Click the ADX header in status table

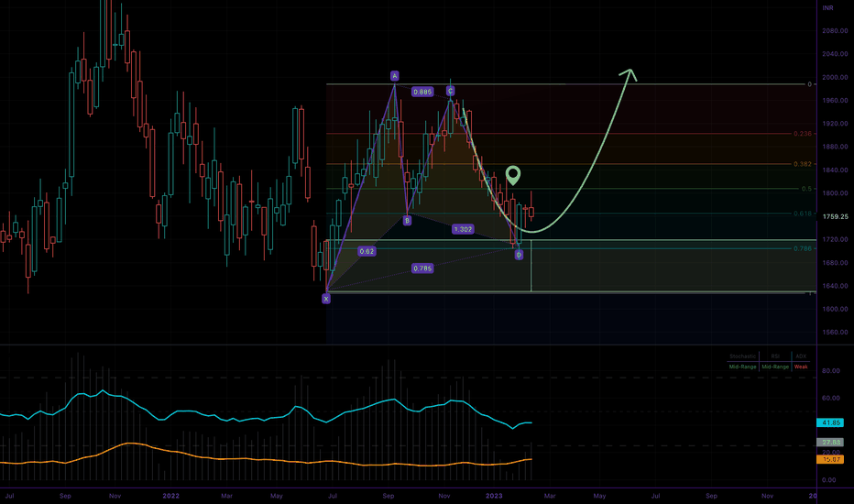click(x=801, y=356)
